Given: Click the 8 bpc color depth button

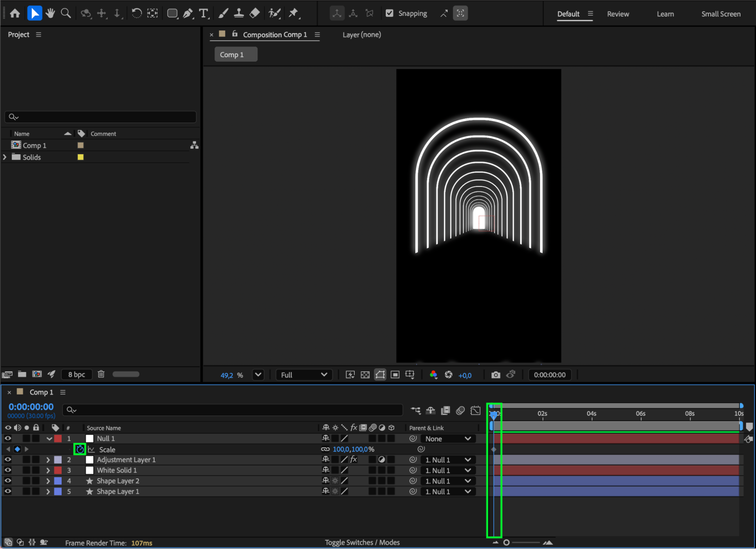Looking at the screenshot, I should point(76,374).
